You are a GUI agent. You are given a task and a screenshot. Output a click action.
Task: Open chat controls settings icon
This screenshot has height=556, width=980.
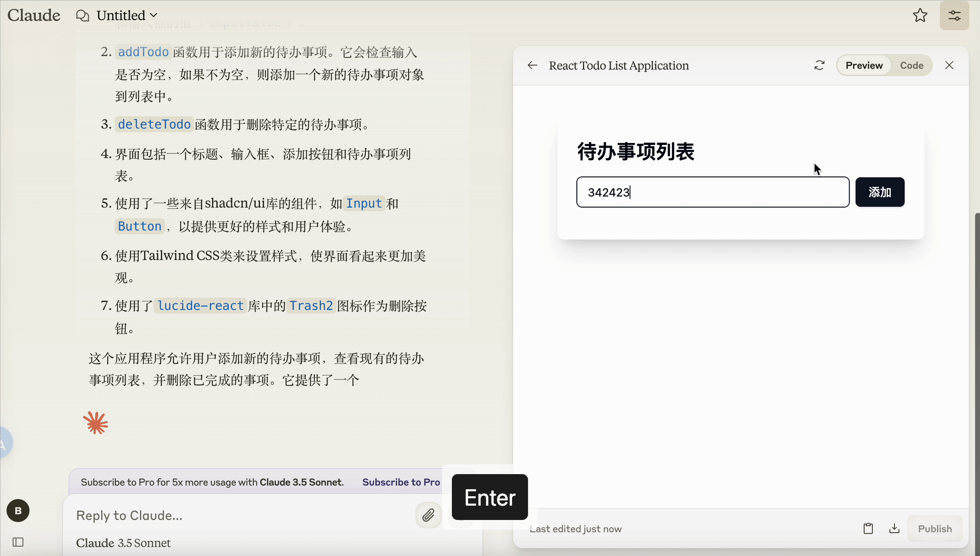click(x=954, y=16)
